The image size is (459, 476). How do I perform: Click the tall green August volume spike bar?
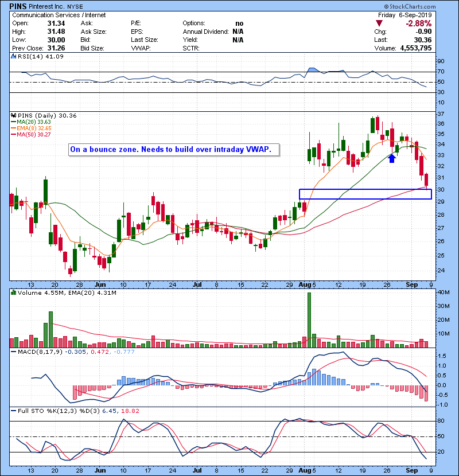click(x=309, y=320)
